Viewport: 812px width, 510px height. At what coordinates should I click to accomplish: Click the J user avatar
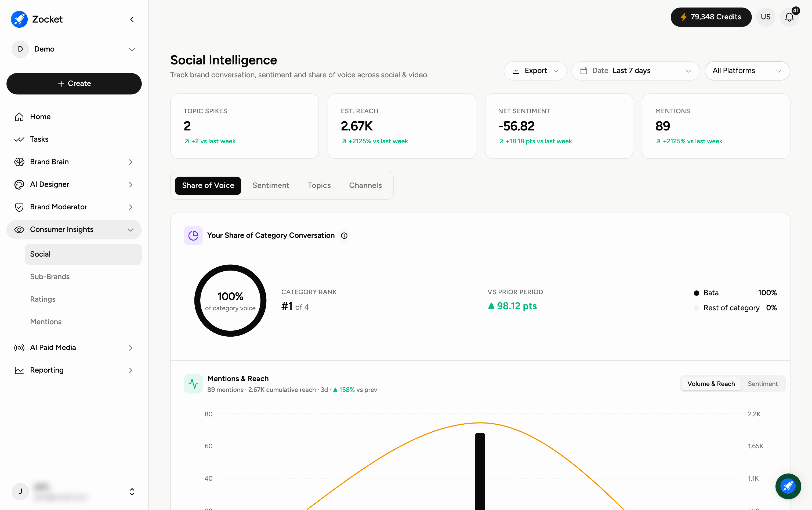[20, 491]
